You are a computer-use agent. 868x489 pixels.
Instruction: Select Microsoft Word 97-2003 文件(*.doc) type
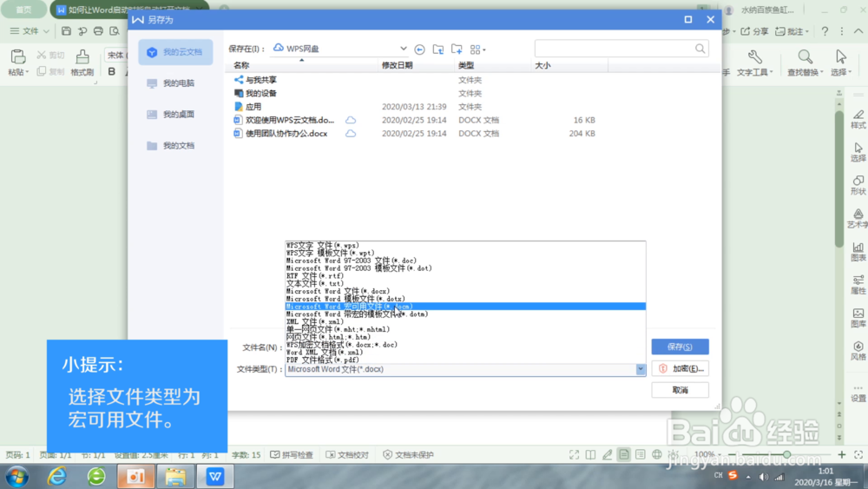click(x=465, y=261)
